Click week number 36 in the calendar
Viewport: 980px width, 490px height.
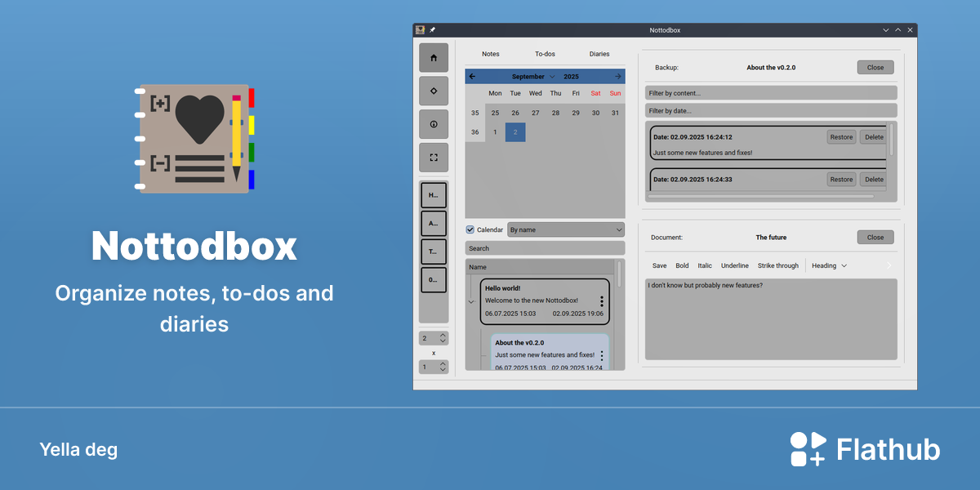[x=475, y=132]
